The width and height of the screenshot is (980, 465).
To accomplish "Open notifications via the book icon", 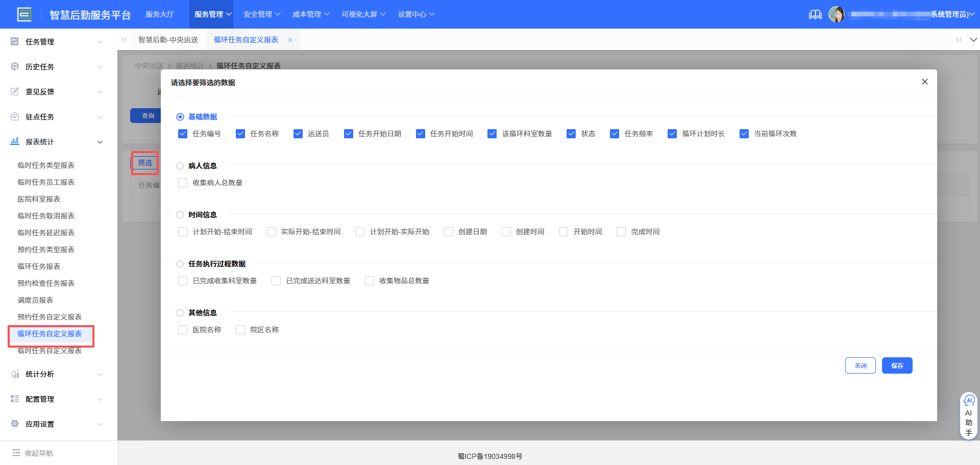I will (x=815, y=14).
